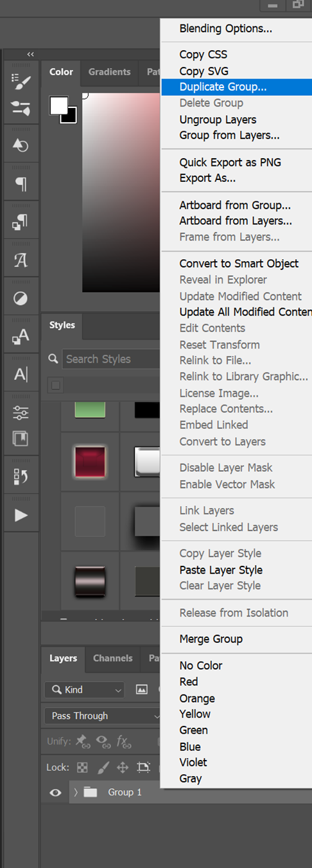Lock artboard nesting icon
This screenshot has width=312, height=868.
pos(143,767)
